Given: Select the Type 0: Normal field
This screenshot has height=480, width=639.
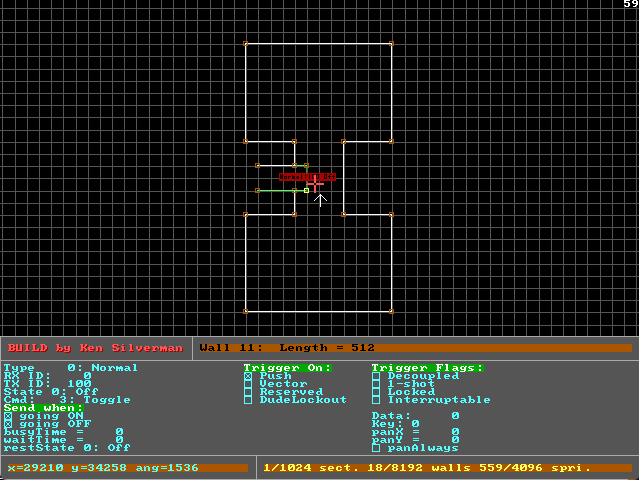Looking at the screenshot, I should click(x=71, y=368).
